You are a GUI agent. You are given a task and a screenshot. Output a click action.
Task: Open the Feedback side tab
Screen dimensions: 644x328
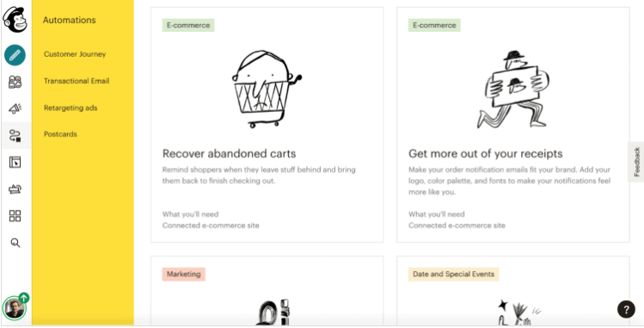(636, 162)
